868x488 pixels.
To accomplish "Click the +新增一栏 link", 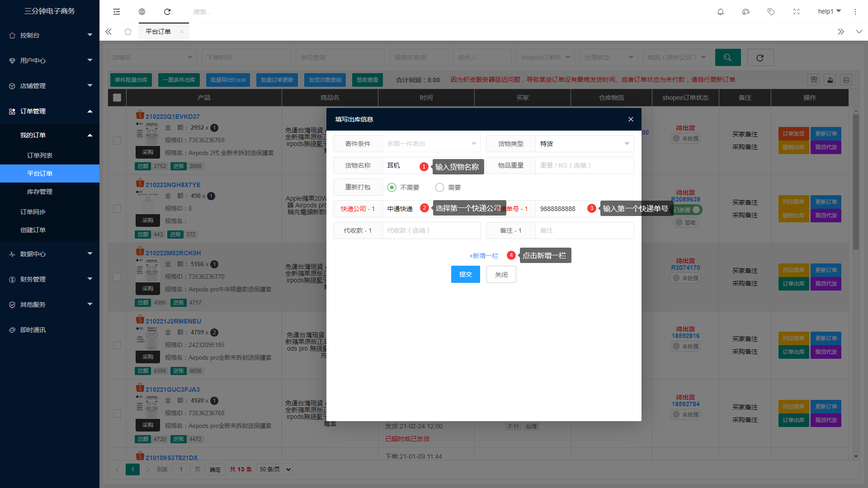I will (x=483, y=256).
